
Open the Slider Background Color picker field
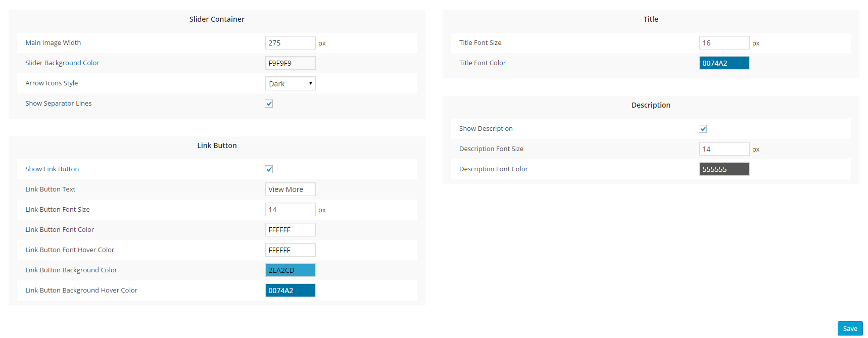pyautogui.click(x=291, y=63)
